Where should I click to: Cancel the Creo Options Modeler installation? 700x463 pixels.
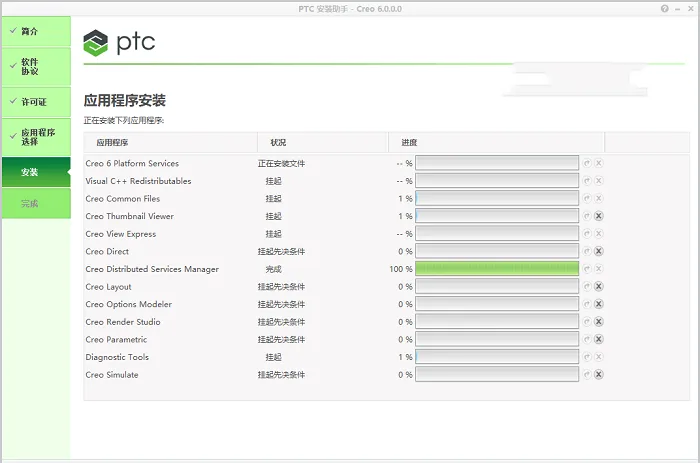pyautogui.click(x=599, y=304)
